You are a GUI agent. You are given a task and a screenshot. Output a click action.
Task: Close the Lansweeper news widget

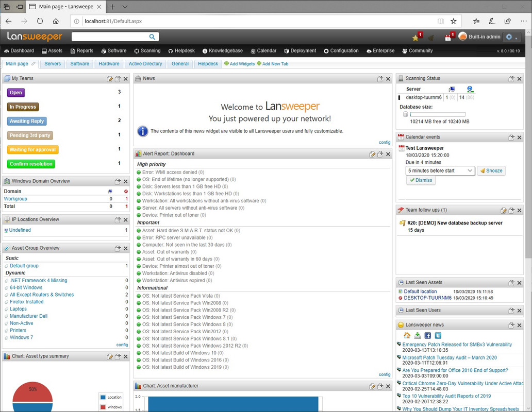[x=520, y=325]
